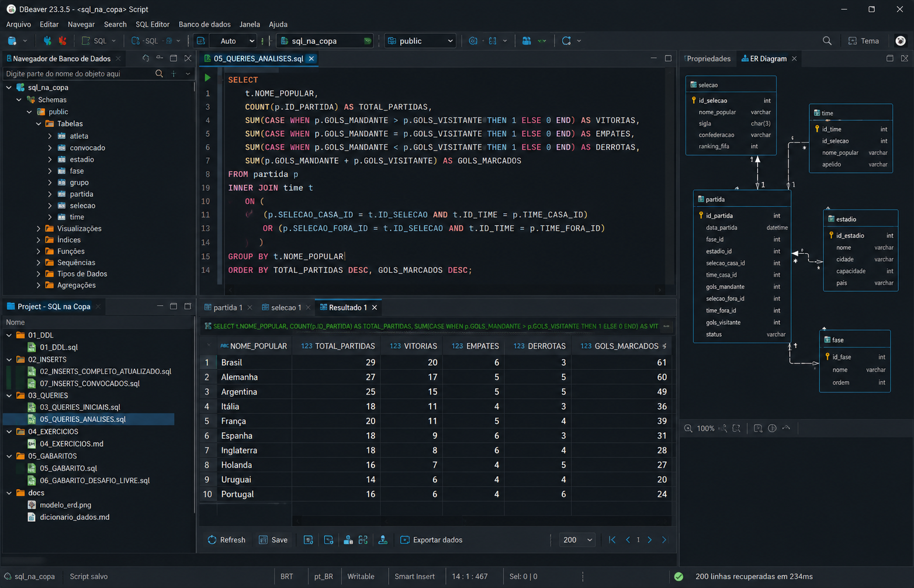The width and height of the screenshot is (914, 588).
Task: Expand the Visualizações folder
Action: pos(39,229)
